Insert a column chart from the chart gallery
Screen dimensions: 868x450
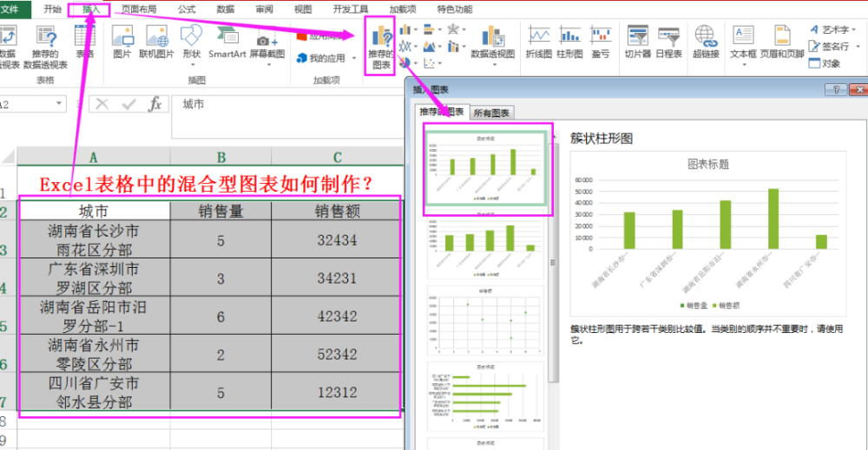tap(405, 29)
